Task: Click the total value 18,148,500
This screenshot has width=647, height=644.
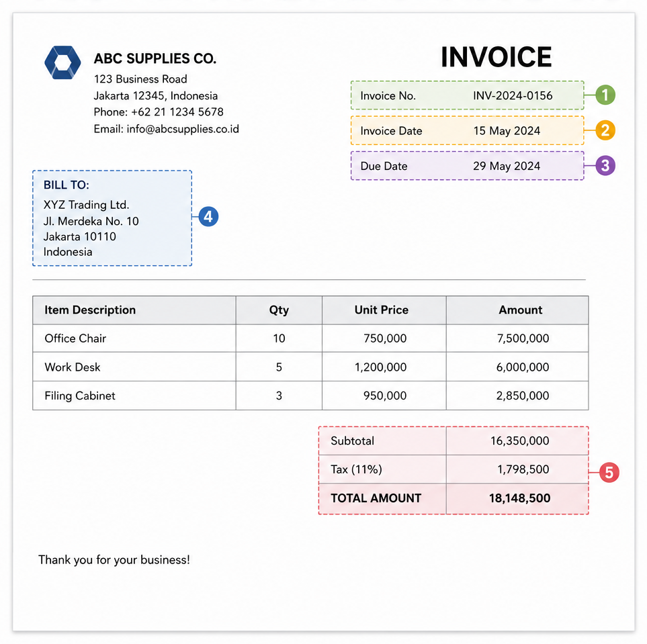Action: [x=519, y=498]
